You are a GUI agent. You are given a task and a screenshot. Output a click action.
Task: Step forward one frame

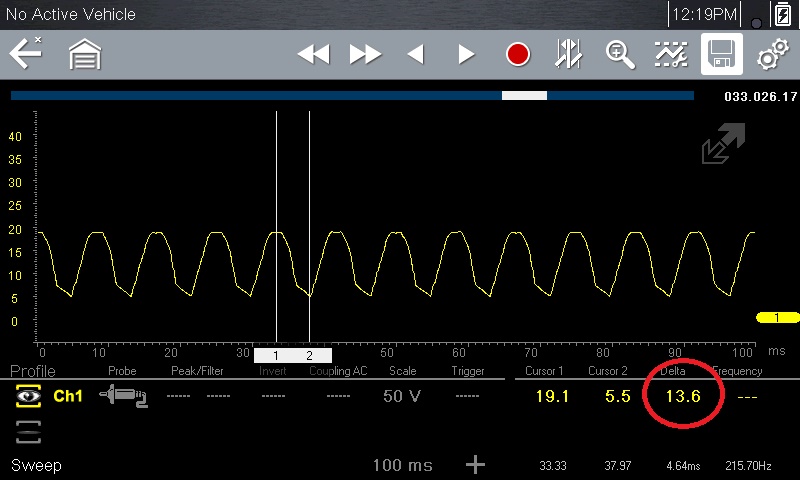click(x=466, y=55)
